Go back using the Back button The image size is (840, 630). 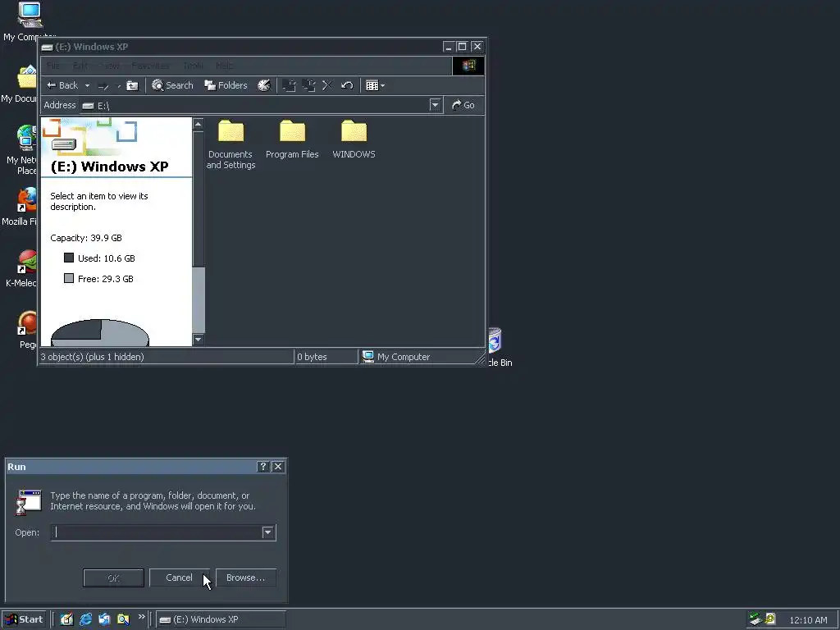[x=62, y=85]
